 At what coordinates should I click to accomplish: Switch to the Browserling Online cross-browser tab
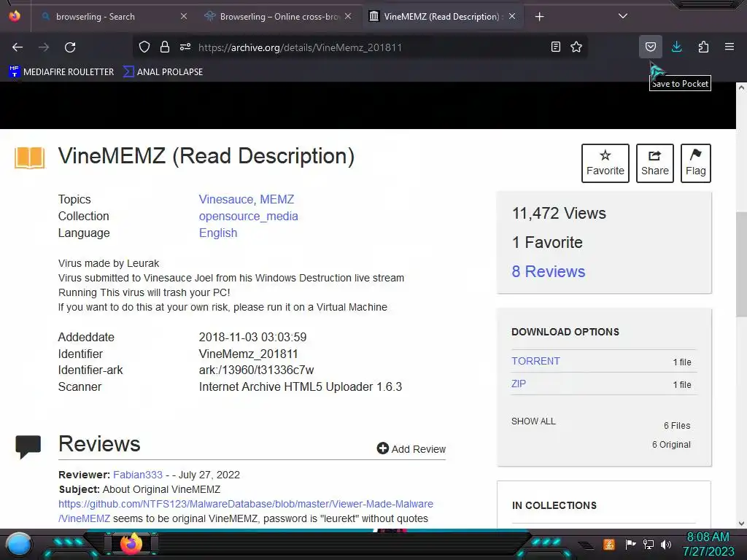pos(279,17)
